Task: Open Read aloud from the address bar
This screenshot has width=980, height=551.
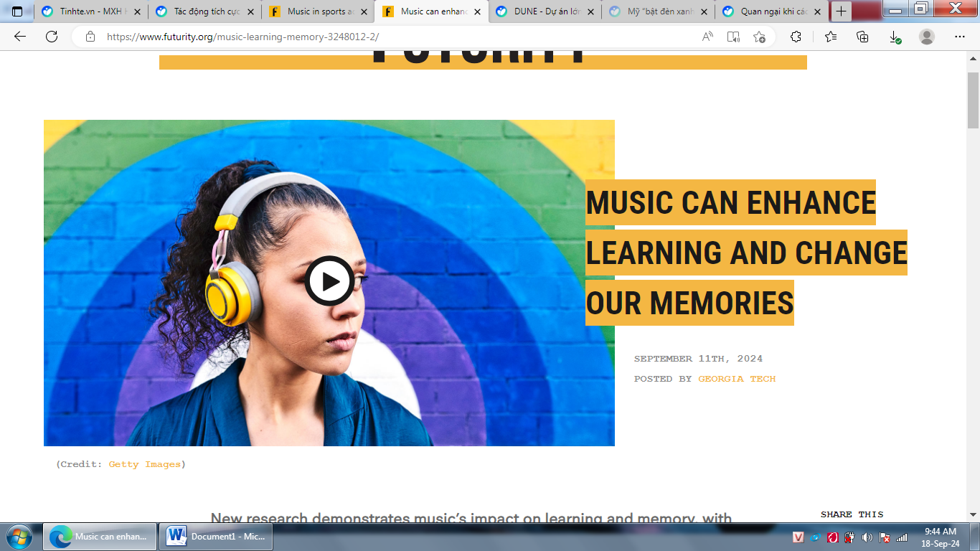Action: pos(707,37)
